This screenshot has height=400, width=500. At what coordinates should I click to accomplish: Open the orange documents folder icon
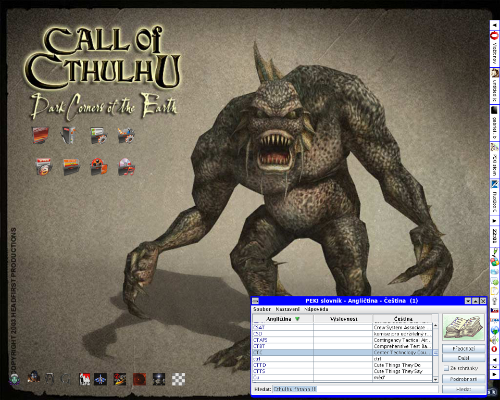coord(72,167)
